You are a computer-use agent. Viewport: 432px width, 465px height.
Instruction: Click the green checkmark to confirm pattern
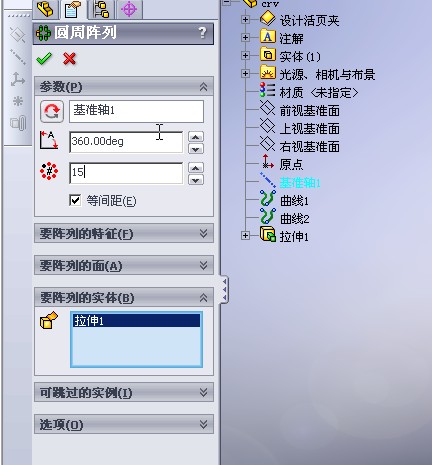click(44, 59)
